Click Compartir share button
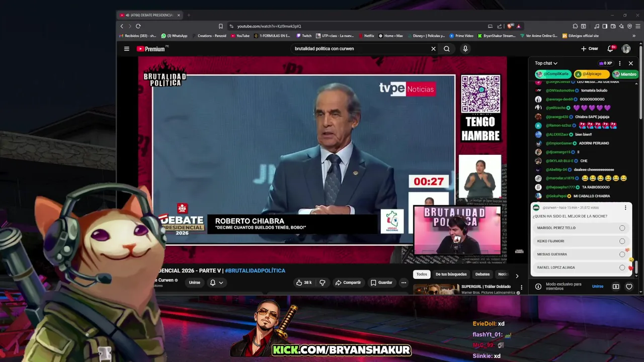The image size is (644, 362). (348, 283)
